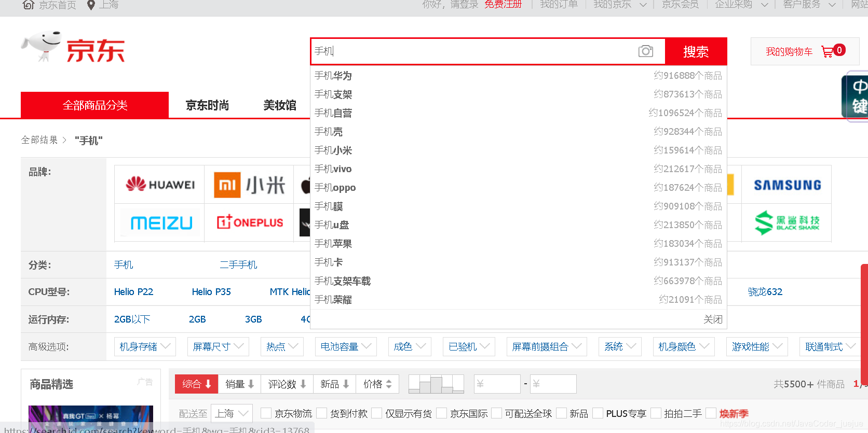868x433 pixels.
Task: Click the 免费注册 link
Action: click(503, 5)
